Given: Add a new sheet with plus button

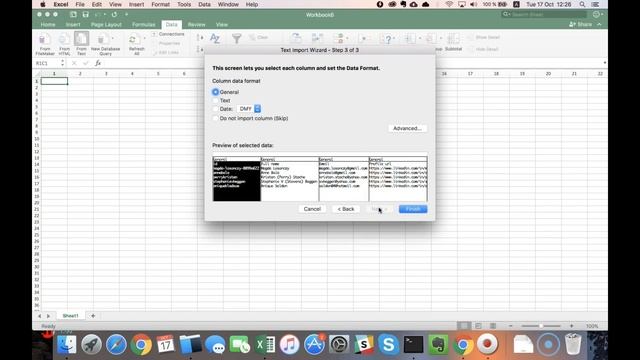Looking at the screenshot, I should point(93,316).
